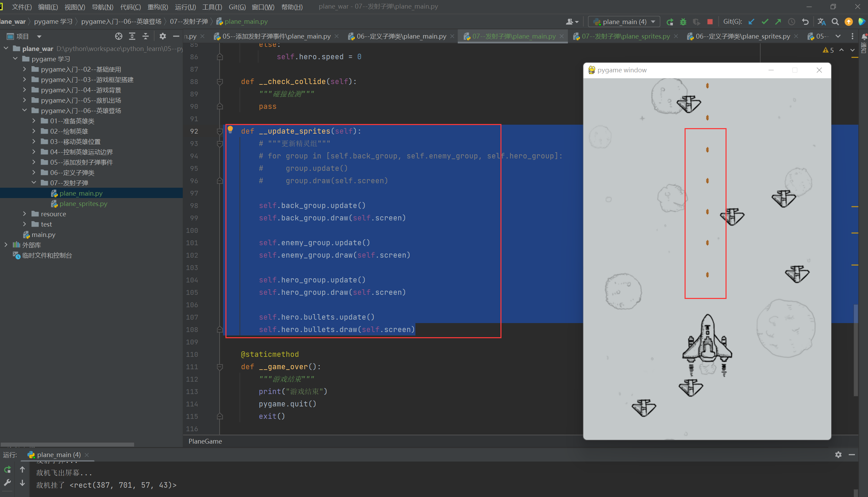The height and width of the screenshot is (497, 868).
Task: Switch to the 07--发射子弹\plane_sprites.py tab
Action: [x=626, y=36]
